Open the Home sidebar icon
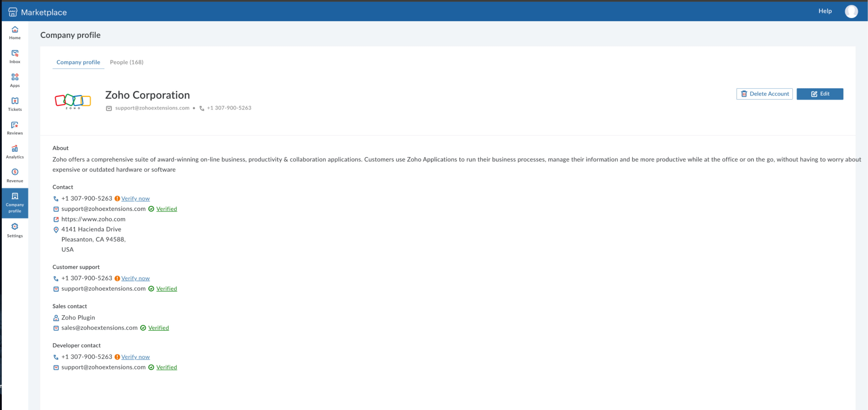 point(15,33)
